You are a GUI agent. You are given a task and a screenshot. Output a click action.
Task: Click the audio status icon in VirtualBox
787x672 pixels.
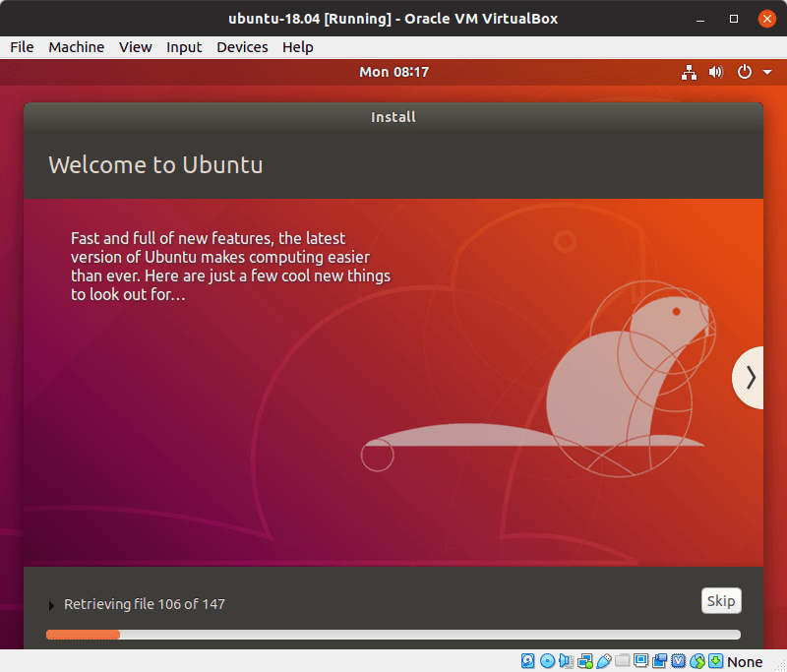[566, 661]
